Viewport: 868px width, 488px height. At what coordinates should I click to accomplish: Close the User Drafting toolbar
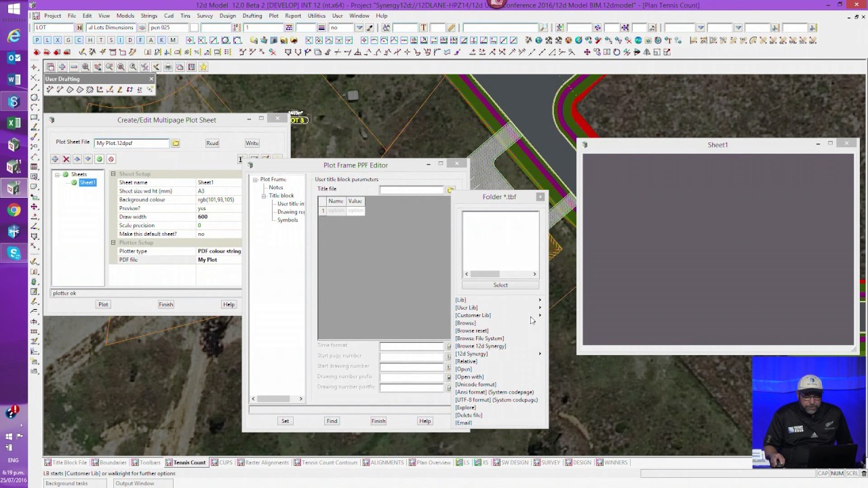151,79
